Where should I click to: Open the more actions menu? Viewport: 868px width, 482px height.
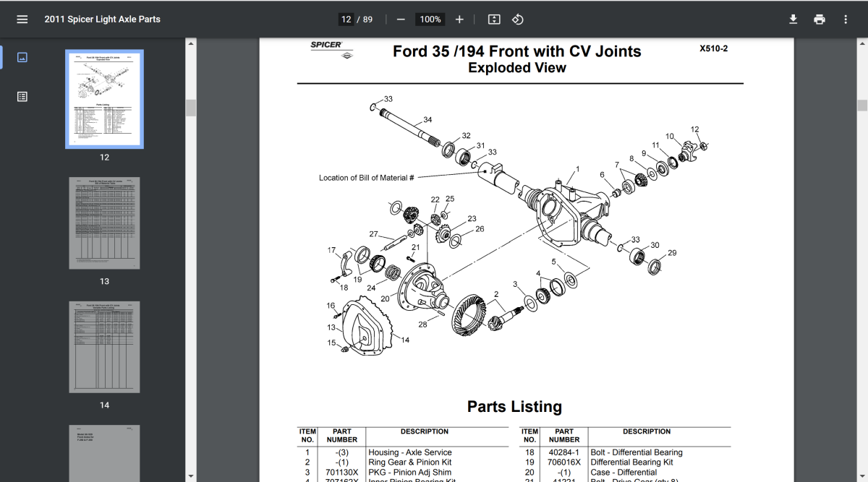point(846,20)
